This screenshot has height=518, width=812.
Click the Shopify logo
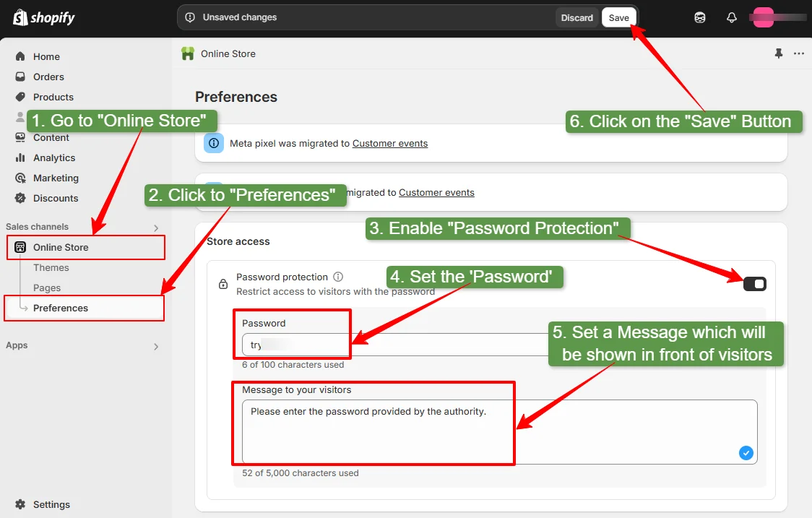pyautogui.click(x=43, y=17)
